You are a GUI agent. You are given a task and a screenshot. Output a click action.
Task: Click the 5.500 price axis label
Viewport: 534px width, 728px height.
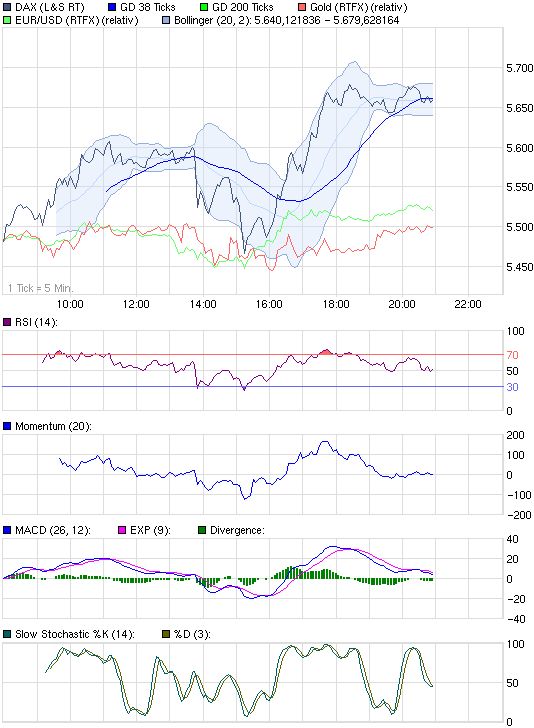(520, 227)
